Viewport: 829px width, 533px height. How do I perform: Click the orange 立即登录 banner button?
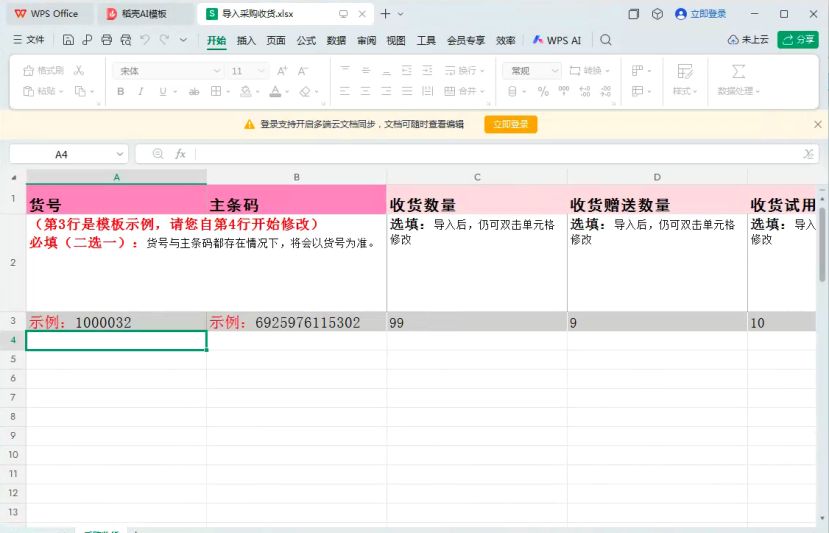pyautogui.click(x=511, y=124)
